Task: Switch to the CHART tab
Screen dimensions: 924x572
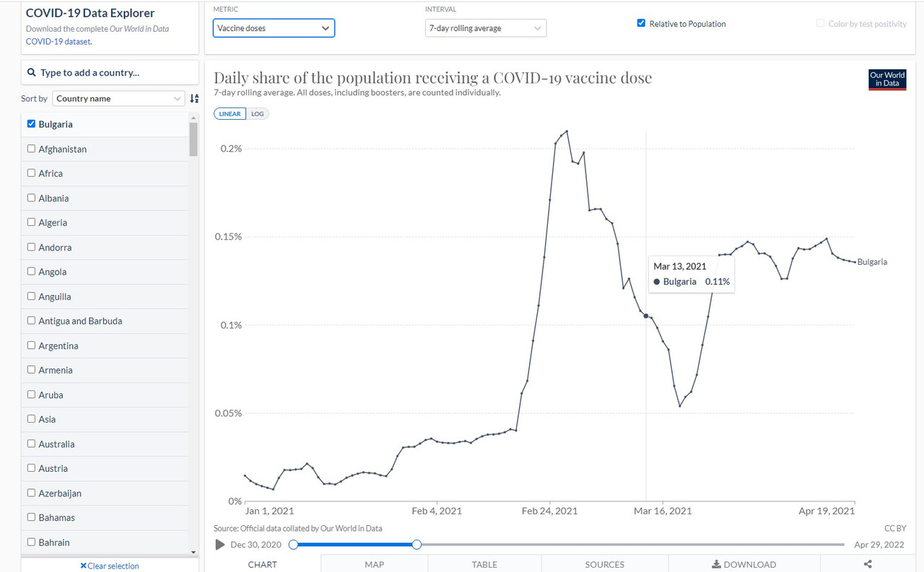Action: 262,564
